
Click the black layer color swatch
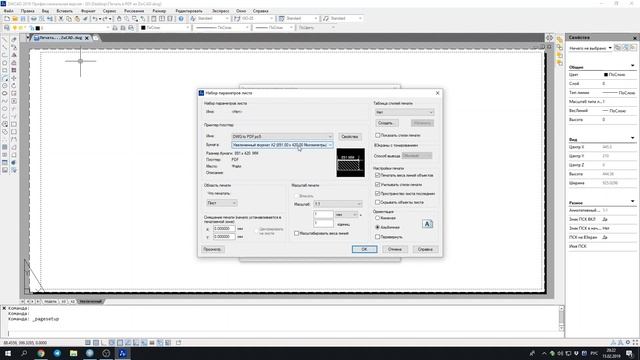point(38,28)
